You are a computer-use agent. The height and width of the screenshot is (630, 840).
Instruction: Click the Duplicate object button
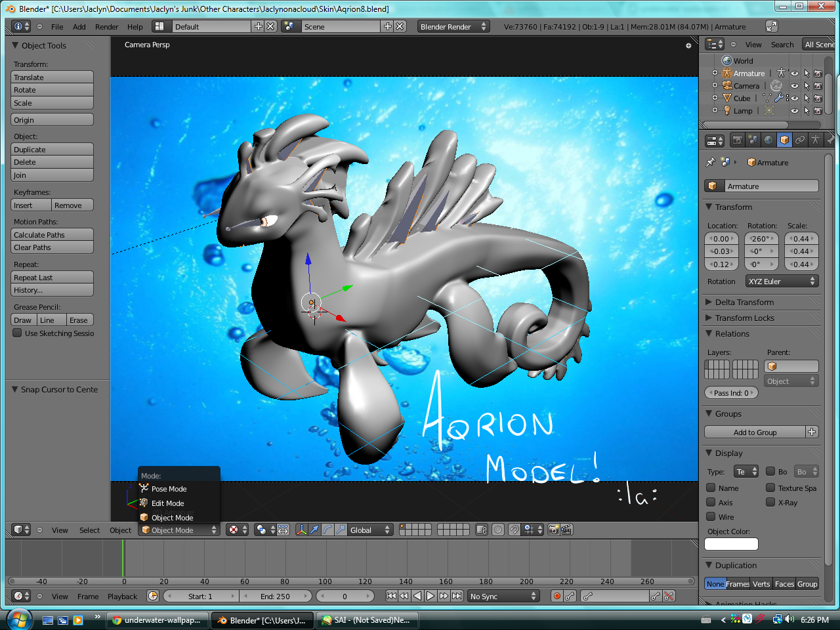[x=52, y=149]
